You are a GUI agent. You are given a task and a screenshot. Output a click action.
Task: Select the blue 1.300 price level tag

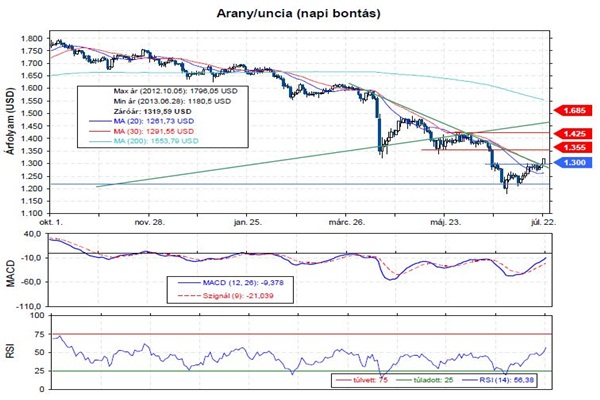tap(573, 161)
